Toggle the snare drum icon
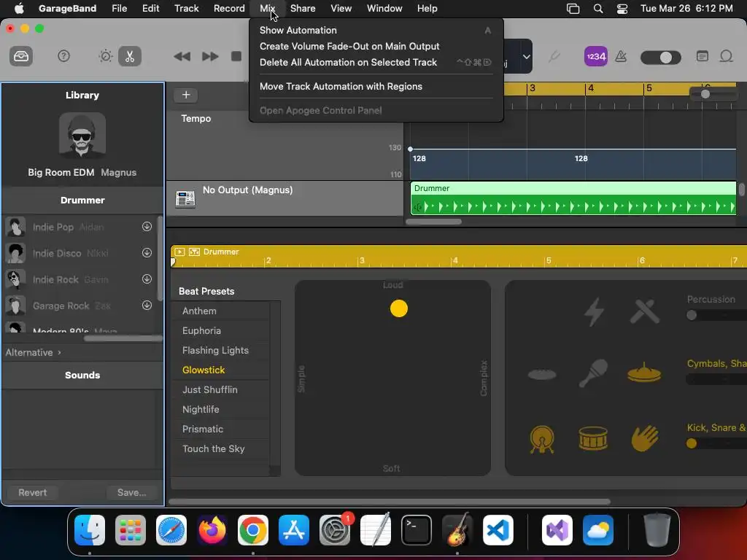The image size is (747, 560). (x=593, y=438)
